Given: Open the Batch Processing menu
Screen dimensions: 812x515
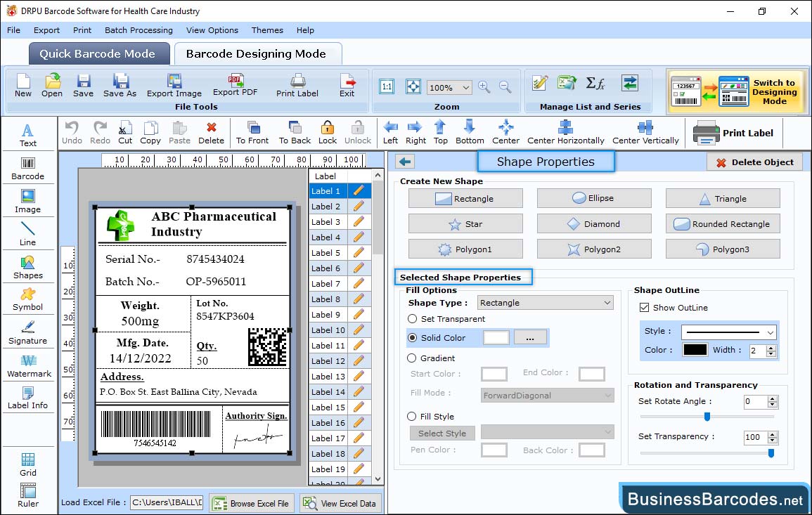Looking at the screenshot, I should click(x=138, y=30).
